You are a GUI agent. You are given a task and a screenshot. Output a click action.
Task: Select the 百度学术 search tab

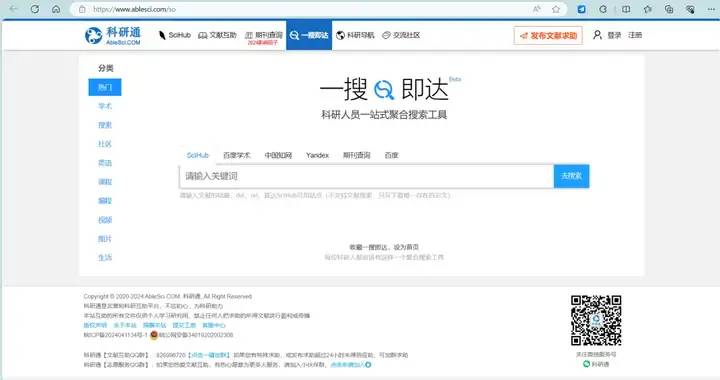pos(236,156)
